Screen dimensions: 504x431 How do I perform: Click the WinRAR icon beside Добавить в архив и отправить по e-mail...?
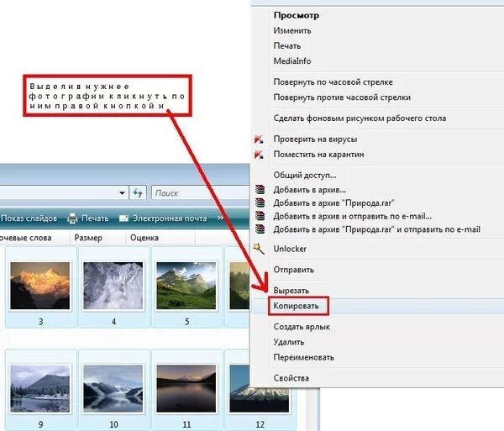point(260,216)
